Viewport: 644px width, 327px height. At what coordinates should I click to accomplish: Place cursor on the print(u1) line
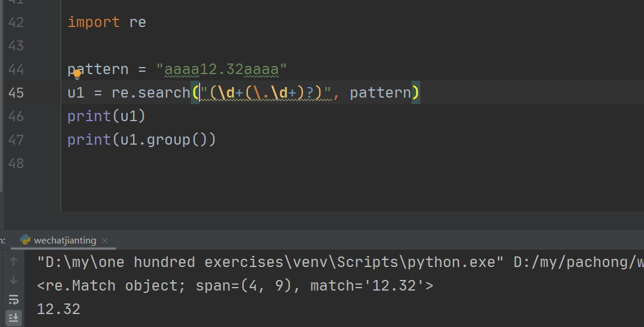[x=106, y=116]
